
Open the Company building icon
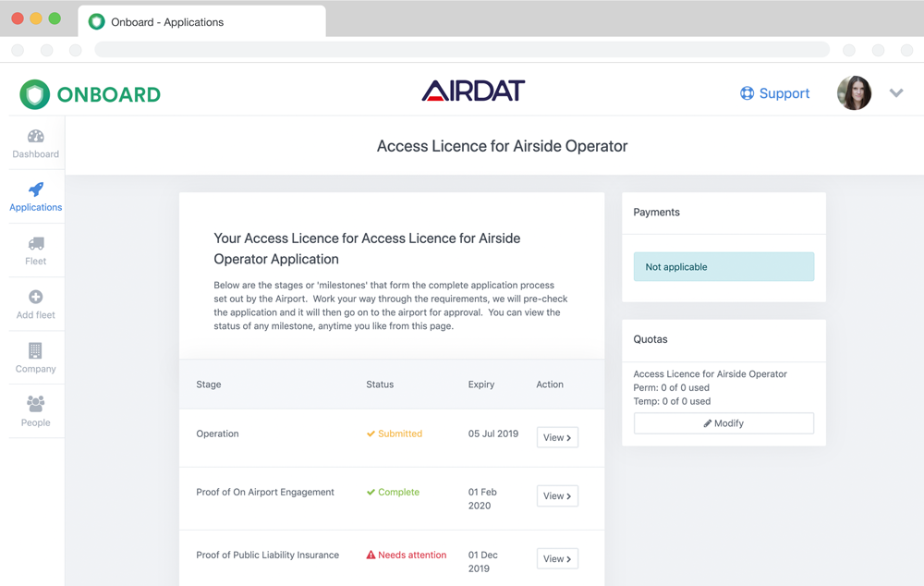pyautogui.click(x=35, y=350)
